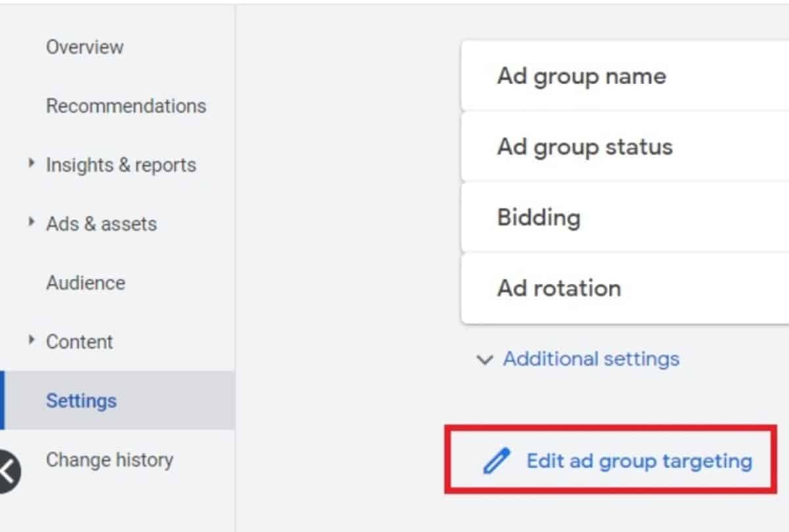Click the Ad group name setting

[580, 76]
